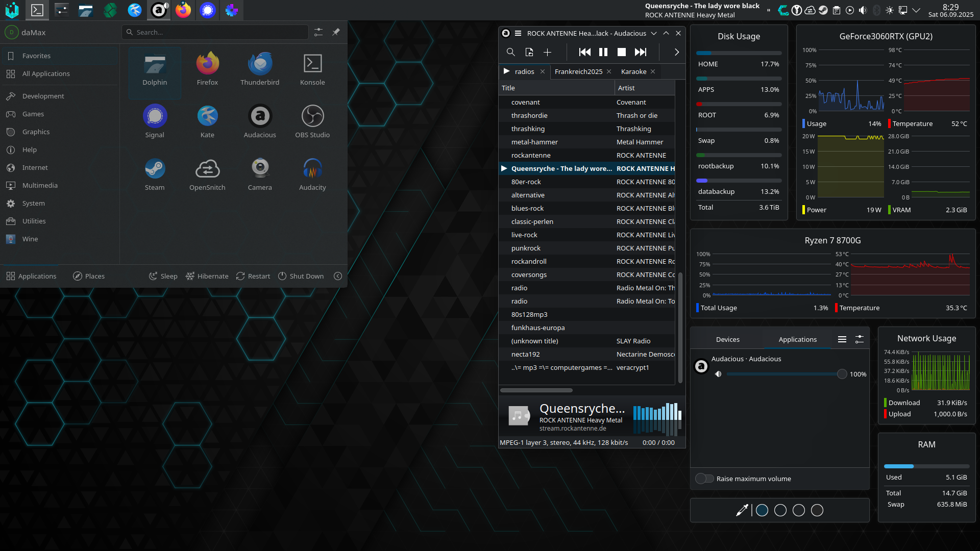
Task: Open the Development category
Action: coord(60,96)
